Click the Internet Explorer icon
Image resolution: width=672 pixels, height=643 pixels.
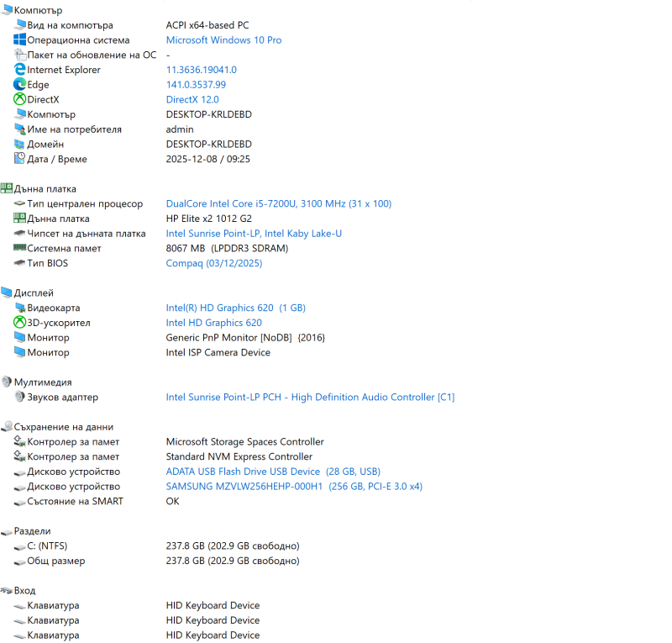[20, 70]
